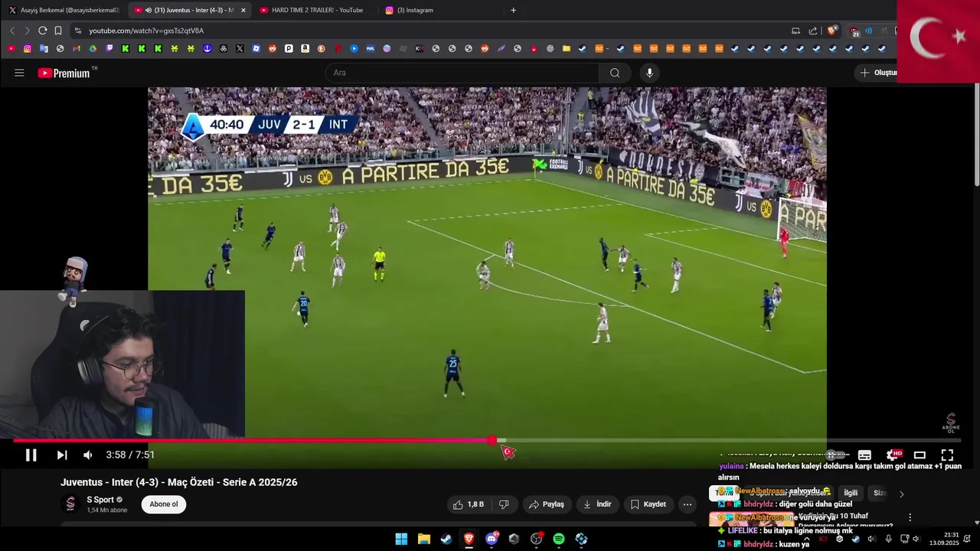Open the player settings gear menu
Screen dimensions: 980x551
892,455
